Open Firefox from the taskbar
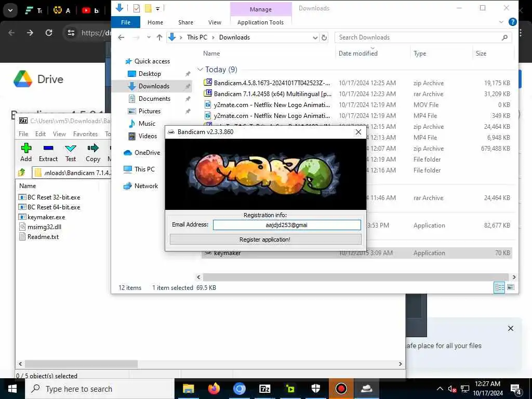 [x=214, y=389]
